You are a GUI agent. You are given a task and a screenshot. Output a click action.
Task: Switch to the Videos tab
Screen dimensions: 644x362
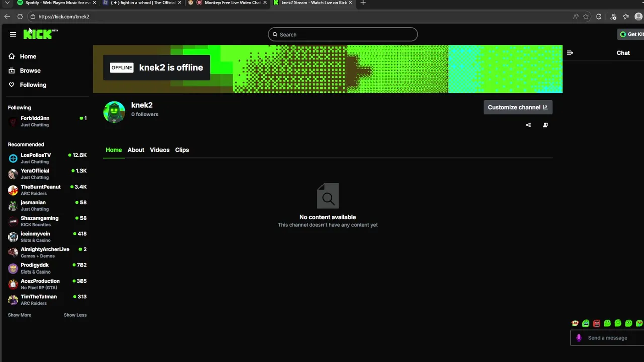coord(159,150)
